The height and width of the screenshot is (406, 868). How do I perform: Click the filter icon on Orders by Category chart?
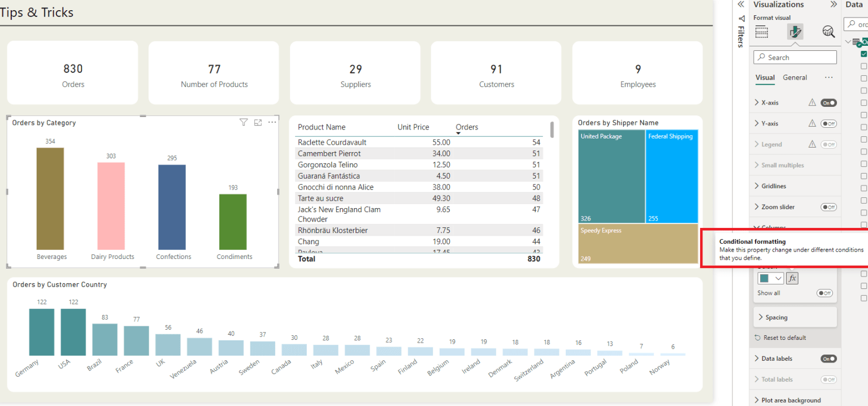tap(244, 122)
